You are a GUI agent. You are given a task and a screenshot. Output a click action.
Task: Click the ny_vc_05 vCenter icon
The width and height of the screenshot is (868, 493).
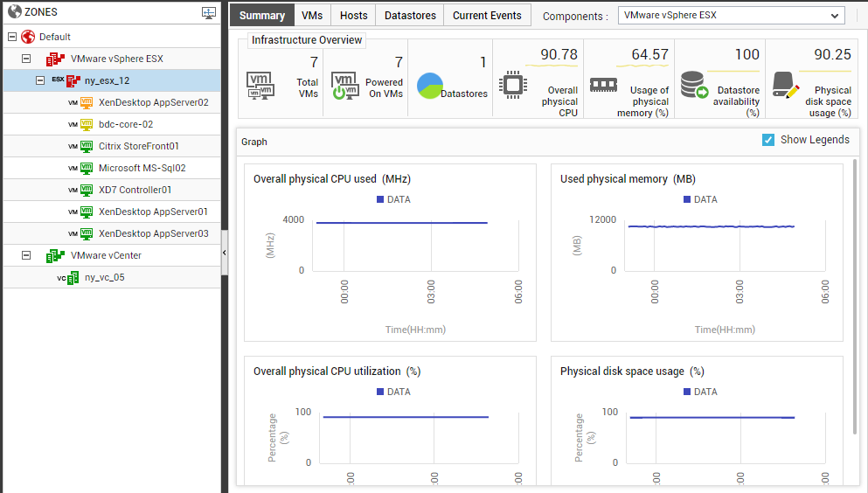pyautogui.click(x=73, y=278)
